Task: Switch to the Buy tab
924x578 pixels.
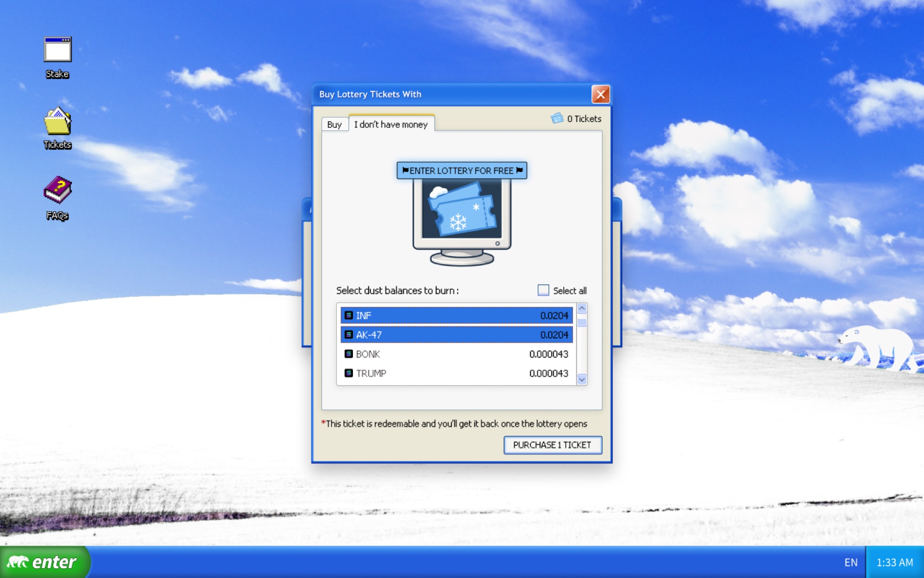Action: click(x=334, y=124)
